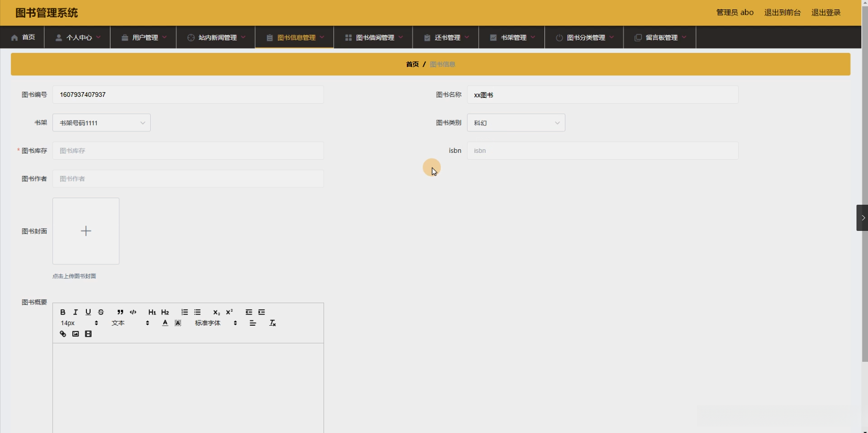Insert an image in the editor
This screenshot has height=433, width=868.
(75, 334)
